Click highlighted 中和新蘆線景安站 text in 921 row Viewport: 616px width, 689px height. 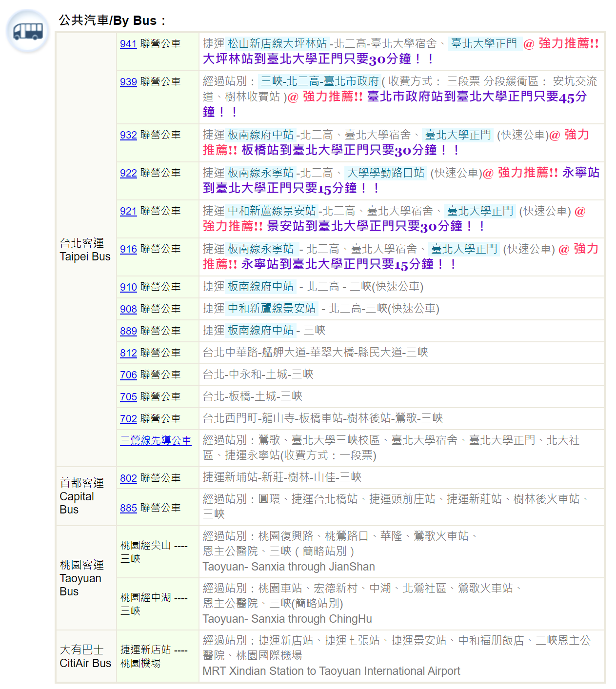point(272,211)
